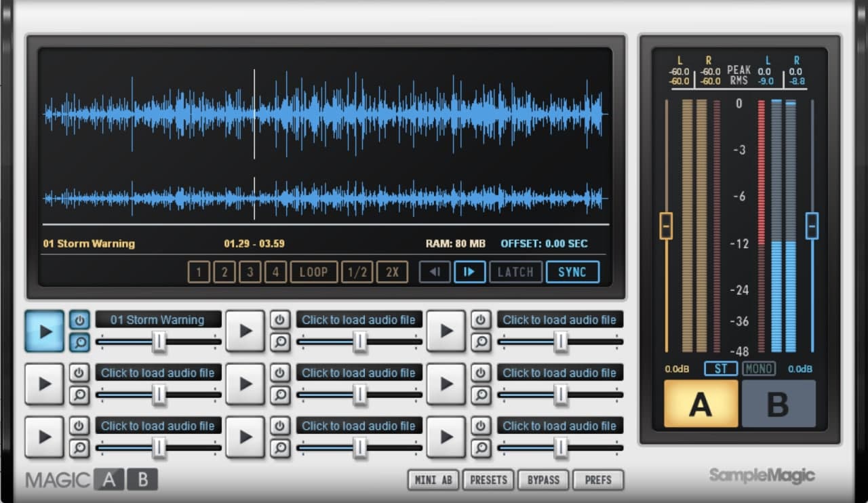This screenshot has height=503, width=868.
Task: Enable LATCH mode
Action: [516, 272]
